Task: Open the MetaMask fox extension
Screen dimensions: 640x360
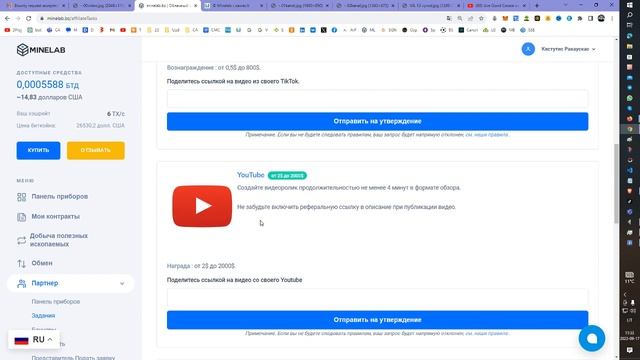Action: (505, 18)
